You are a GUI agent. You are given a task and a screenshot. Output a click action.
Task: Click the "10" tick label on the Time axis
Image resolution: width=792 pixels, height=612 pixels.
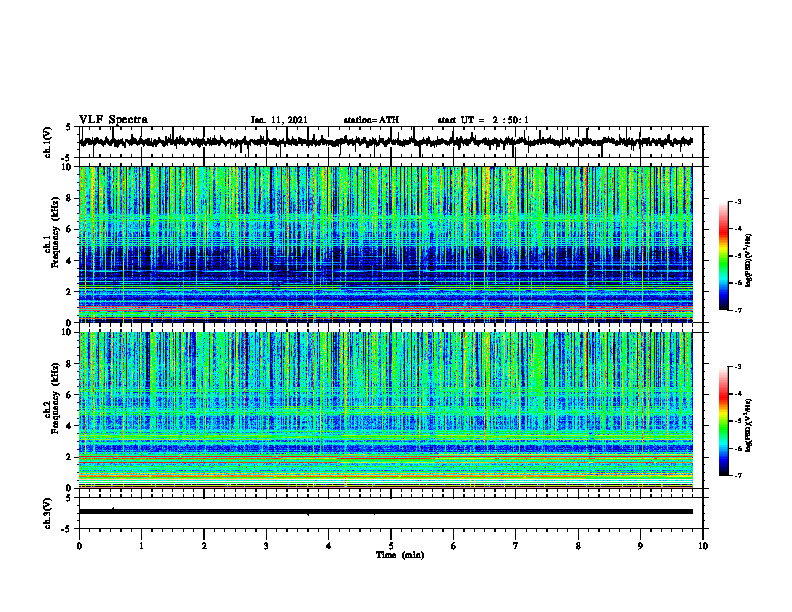[x=703, y=546]
